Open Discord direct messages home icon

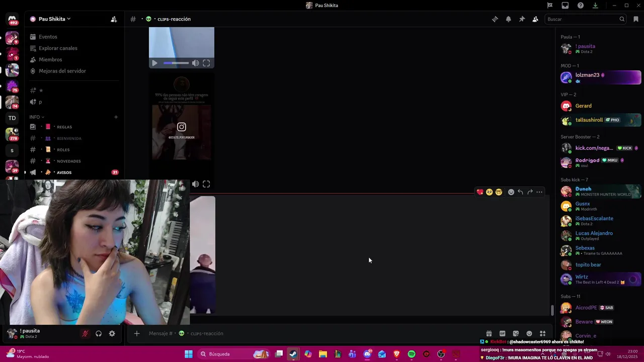click(12, 20)
